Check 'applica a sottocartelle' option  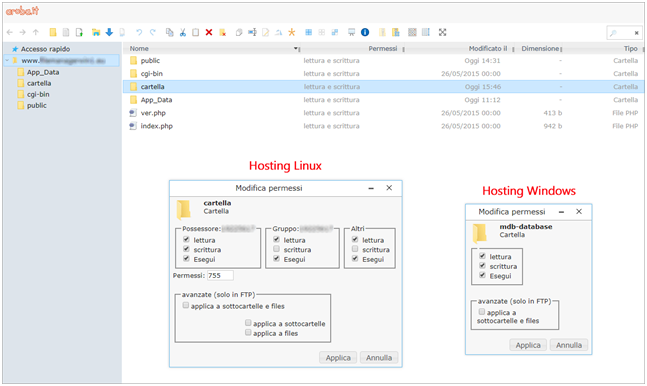pos(248,323)
